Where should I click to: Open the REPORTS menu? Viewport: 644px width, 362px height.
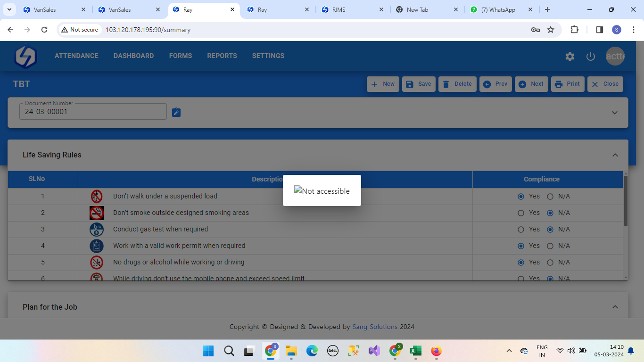[x=222, y=56]
